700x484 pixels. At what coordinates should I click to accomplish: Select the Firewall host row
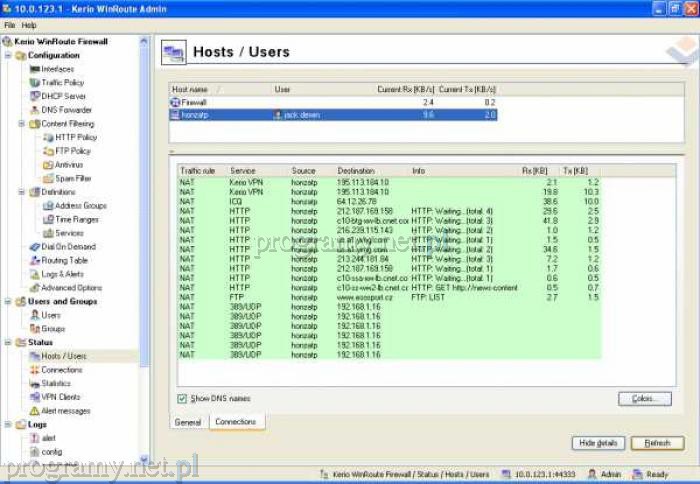pyautogui.click(x=195, y=102)
